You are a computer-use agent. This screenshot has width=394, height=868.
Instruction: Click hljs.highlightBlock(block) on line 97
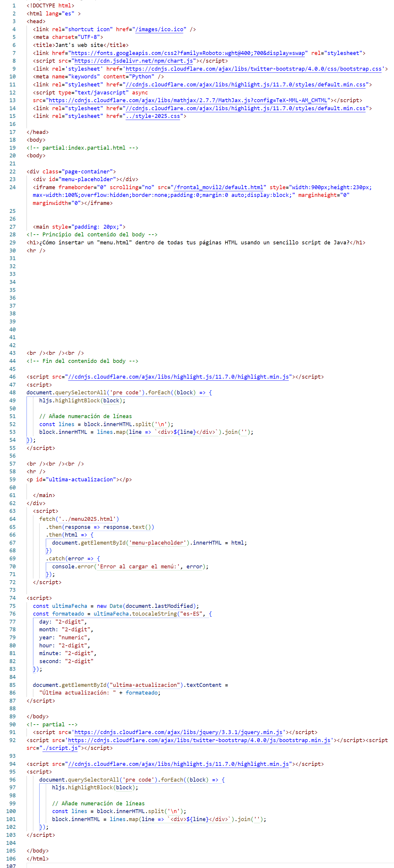(94, 788)
